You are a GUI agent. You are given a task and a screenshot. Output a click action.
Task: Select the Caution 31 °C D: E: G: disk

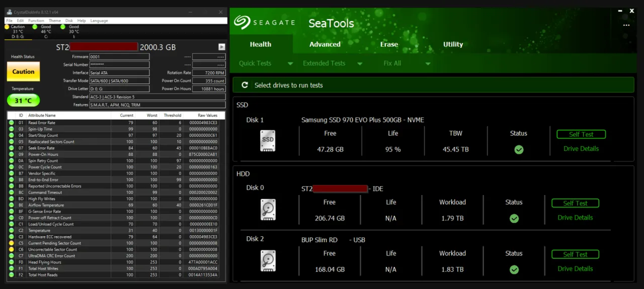pyautogui.click(x=18, y=31)
